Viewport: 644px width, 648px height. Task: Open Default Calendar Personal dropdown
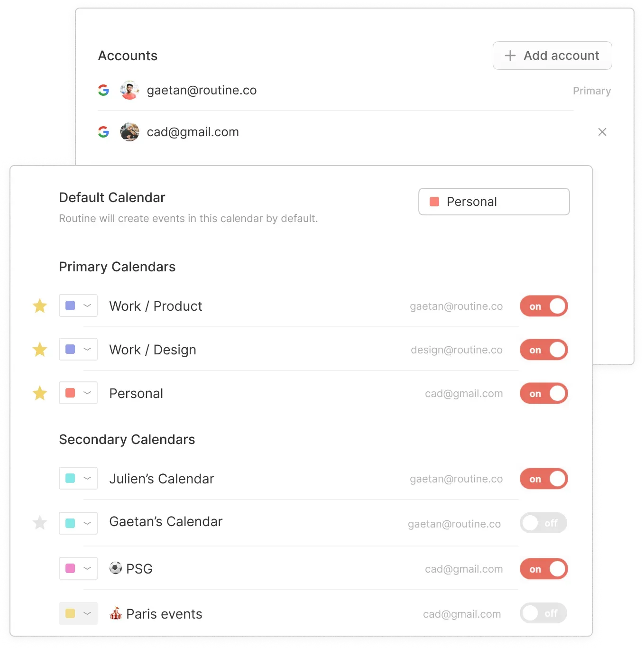point(494,202)
